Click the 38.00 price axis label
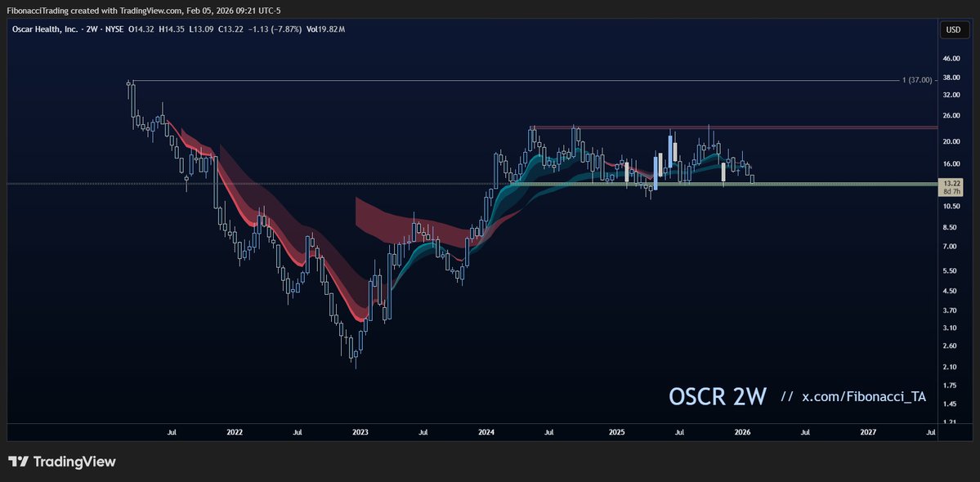Image resolution: width=980 pixels, height=482 pixels. point(951,78)
